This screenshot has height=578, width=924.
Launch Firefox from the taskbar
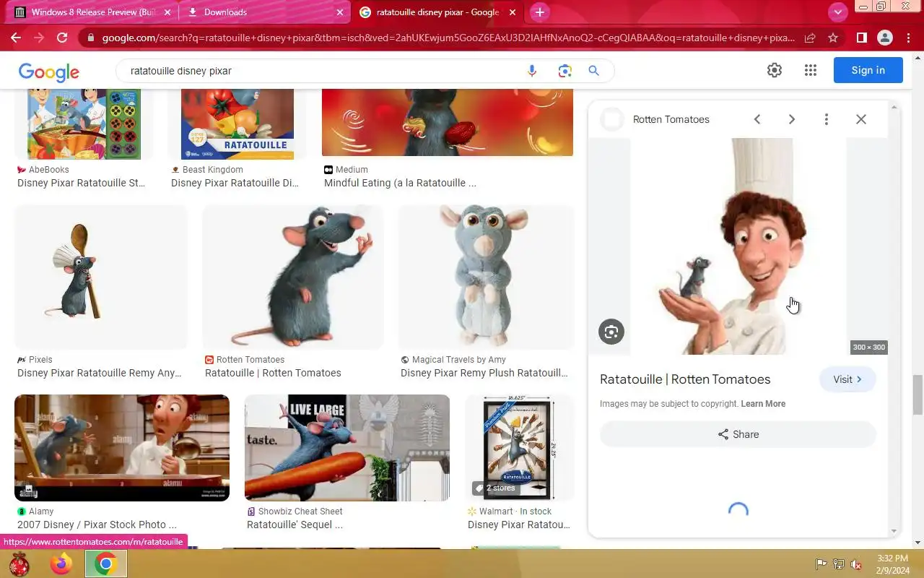coord(61,564)
